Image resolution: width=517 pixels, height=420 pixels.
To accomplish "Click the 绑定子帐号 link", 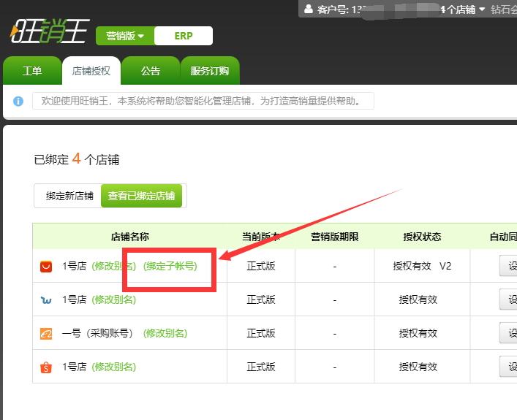I will click(170, 266).
